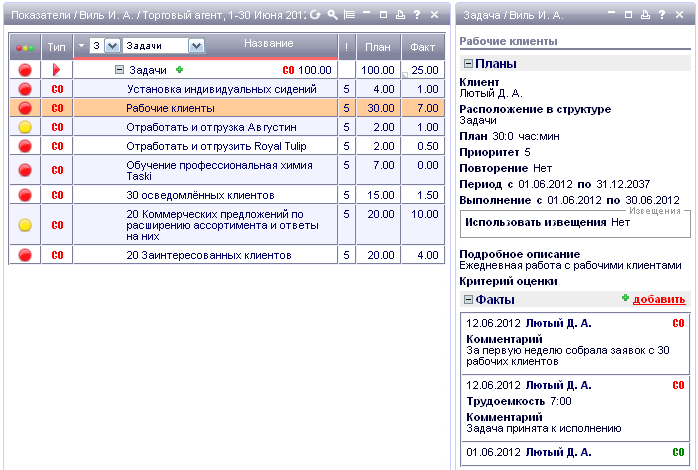Open the level 3 dropdown

click(112, 45)
